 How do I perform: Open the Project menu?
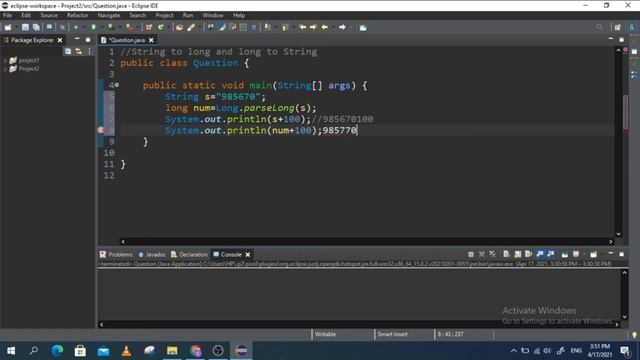pos(164,15)
